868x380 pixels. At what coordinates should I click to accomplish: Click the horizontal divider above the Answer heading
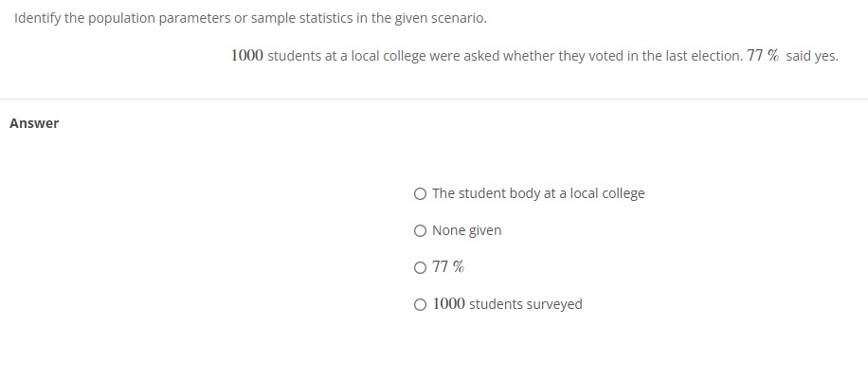coord(434,100)
